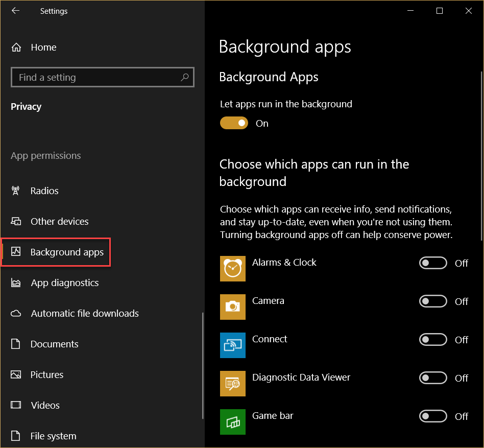Click the Diagnostic Data Viewer app icon

[233, 384]
